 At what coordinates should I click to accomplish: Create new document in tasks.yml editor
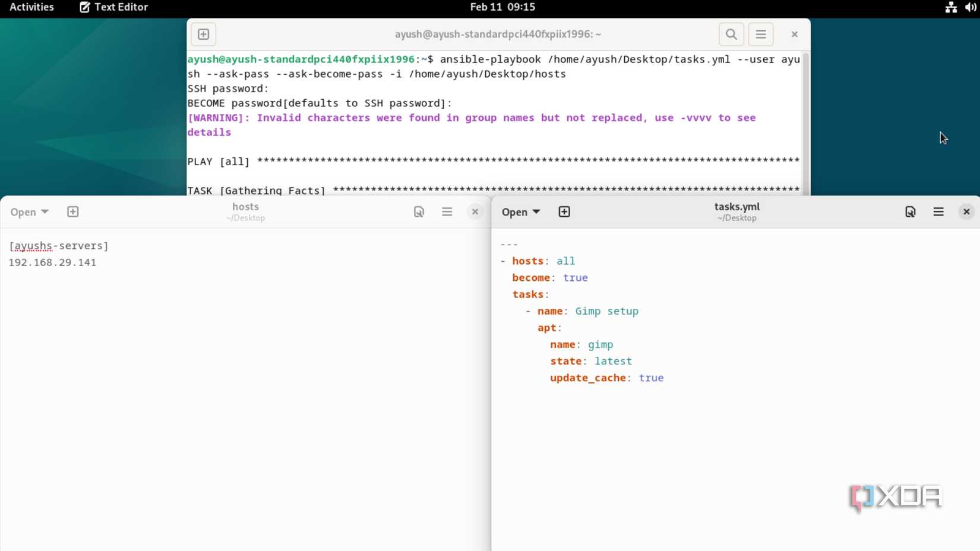coord(564,212)
